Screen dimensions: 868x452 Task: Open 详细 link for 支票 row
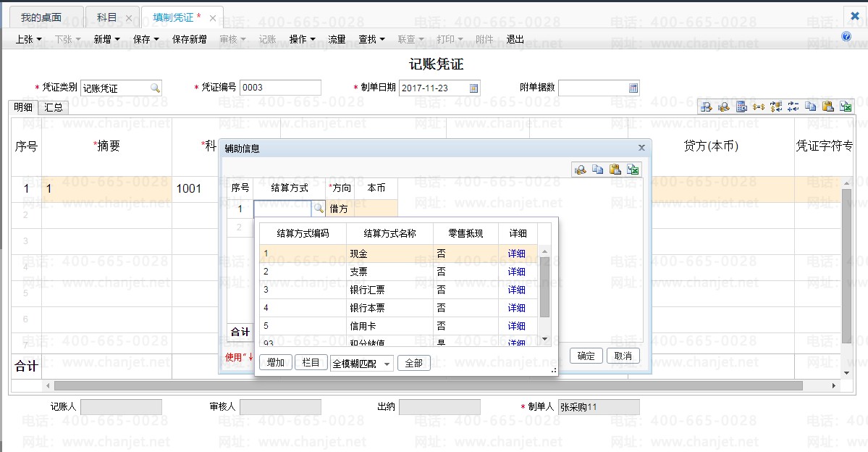pos(516,272)
